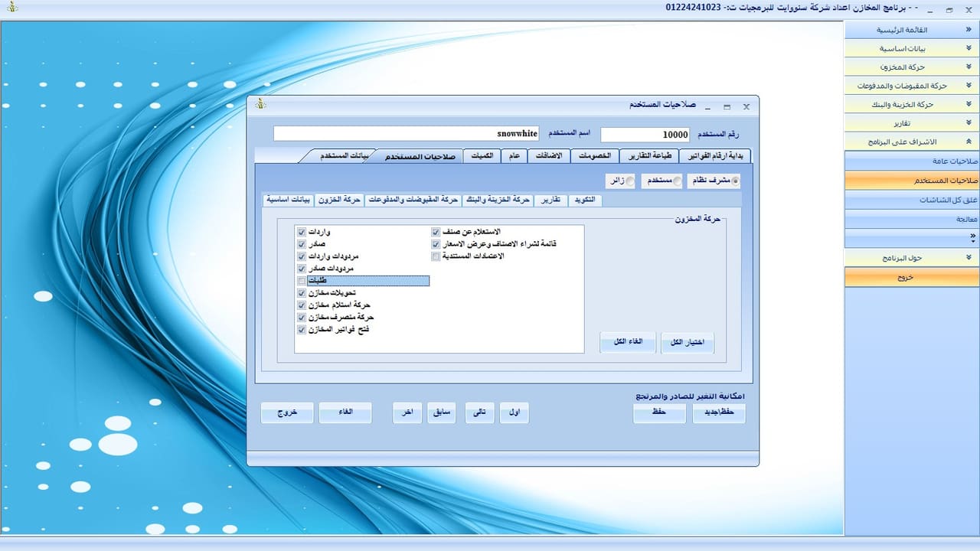Viewport: 980px width, 551px height.
Task: Click the رقم المستخدم field showing 10000
Action: pyautogui.click(x=645, y=135)
